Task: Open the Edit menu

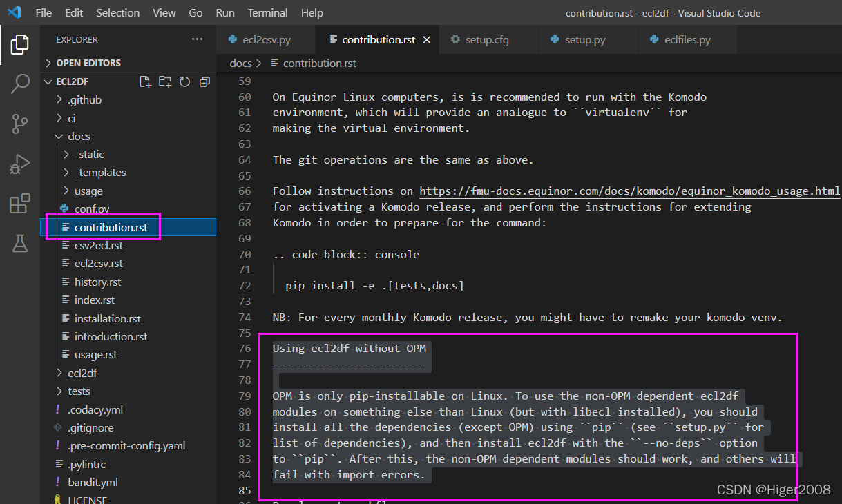Action: click(x=74, y=13)
